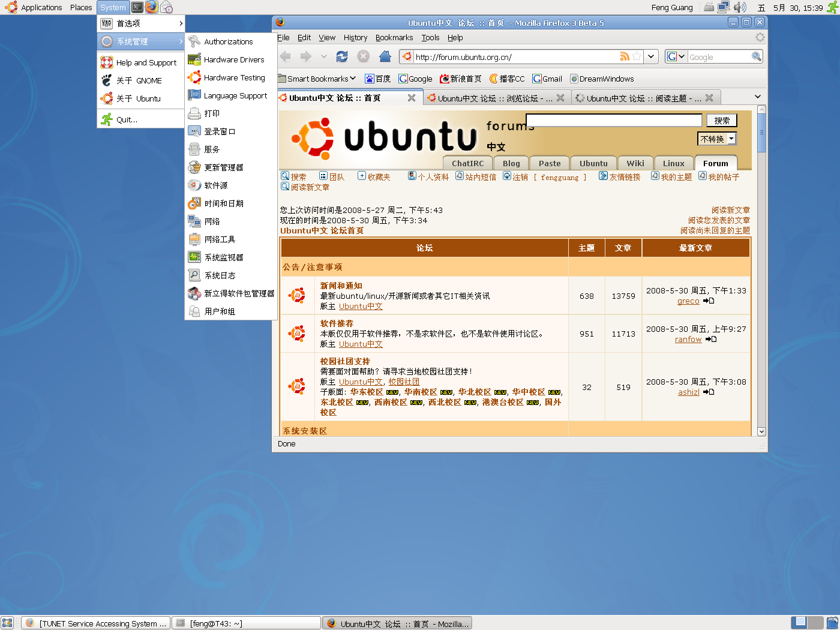Open the recent pages history dropdown arrow

tap(324, 56)
